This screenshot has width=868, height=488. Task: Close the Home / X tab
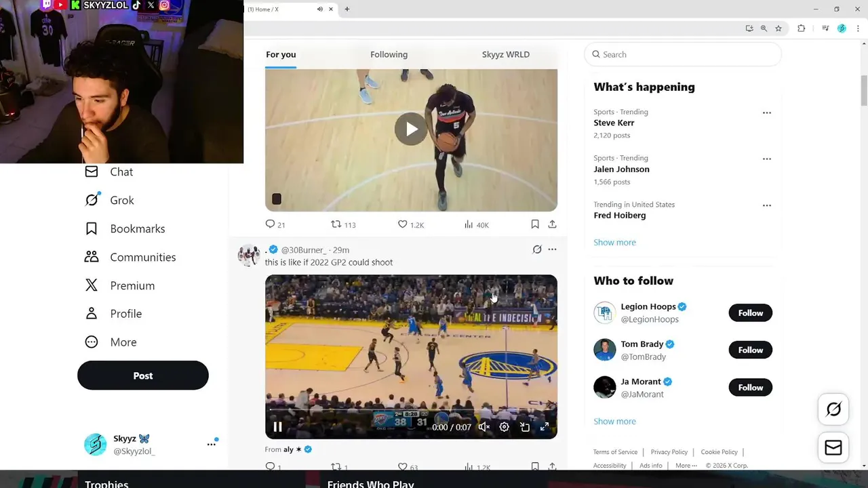[x=331, y=9]
